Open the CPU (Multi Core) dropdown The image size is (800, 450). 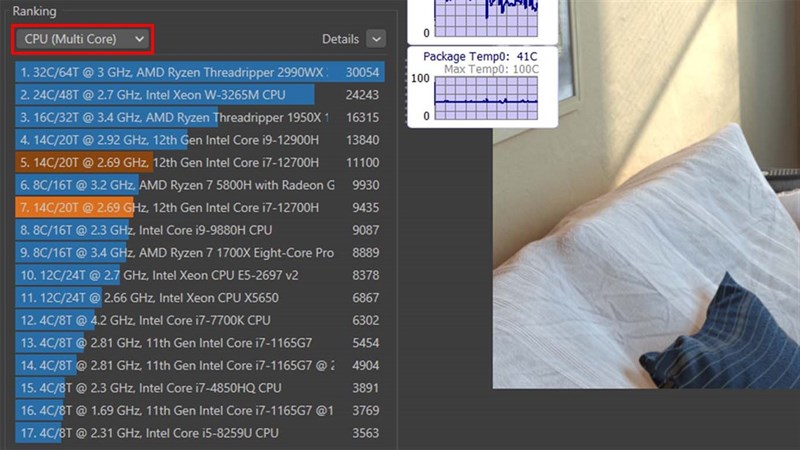coord(83,39)
